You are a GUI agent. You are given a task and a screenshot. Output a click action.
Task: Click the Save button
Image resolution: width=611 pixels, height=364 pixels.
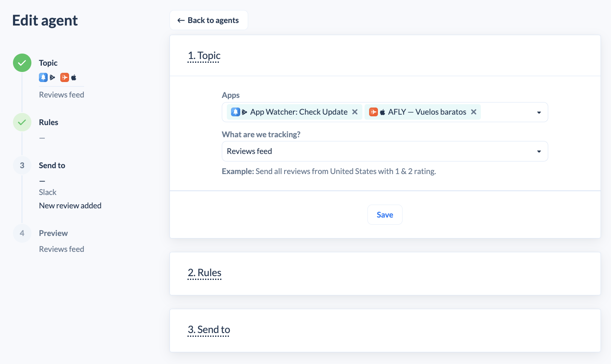(385, 215)
